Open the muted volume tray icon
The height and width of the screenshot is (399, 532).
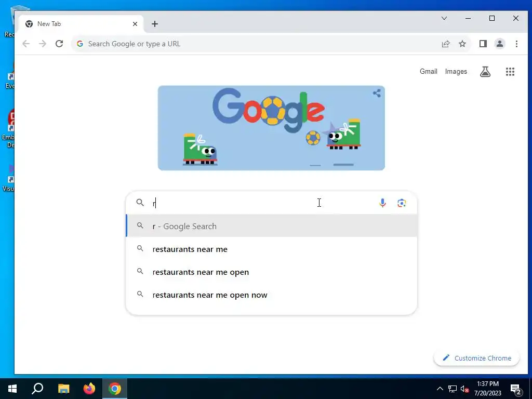pyautogui.click(x=464, y=389)
